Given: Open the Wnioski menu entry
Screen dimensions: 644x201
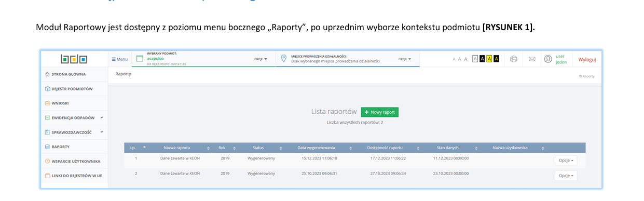Looking at the screenshot, I should click(74, 103).
